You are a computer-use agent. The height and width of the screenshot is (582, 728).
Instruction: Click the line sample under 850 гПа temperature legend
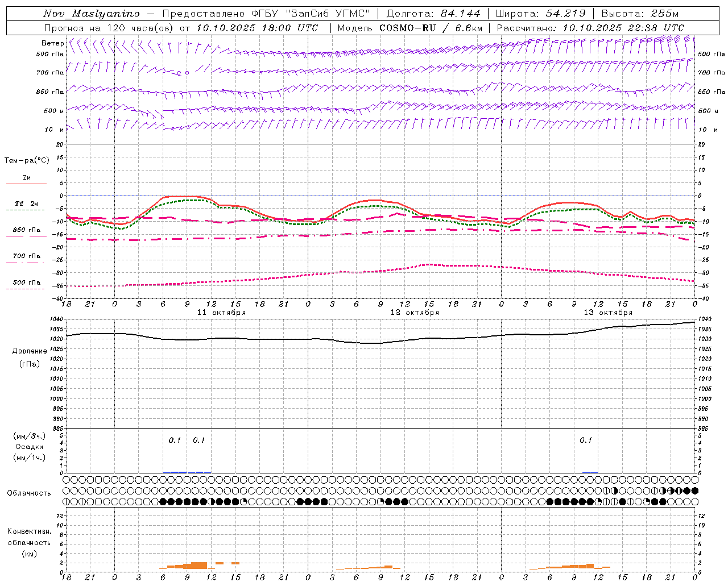[x=26, y=236]
